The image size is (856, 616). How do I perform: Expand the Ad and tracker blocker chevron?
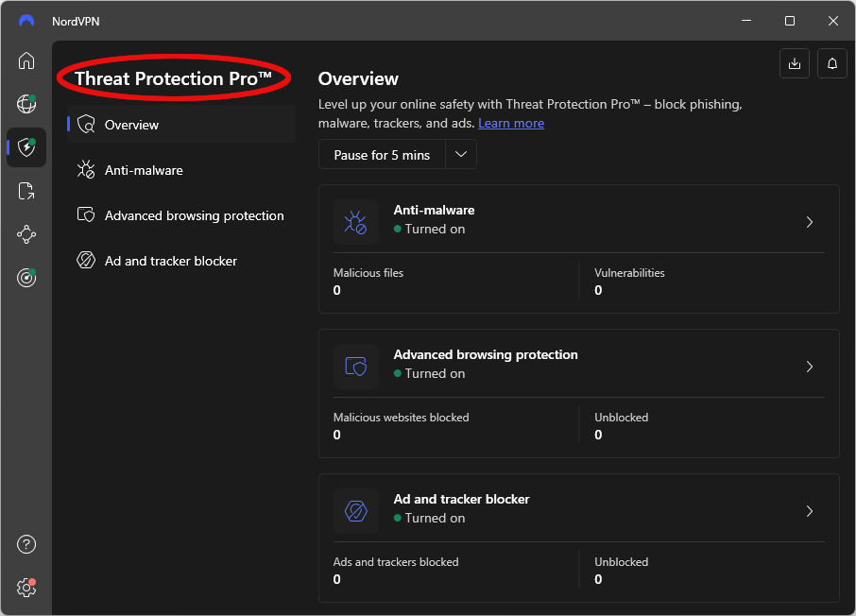810,511
